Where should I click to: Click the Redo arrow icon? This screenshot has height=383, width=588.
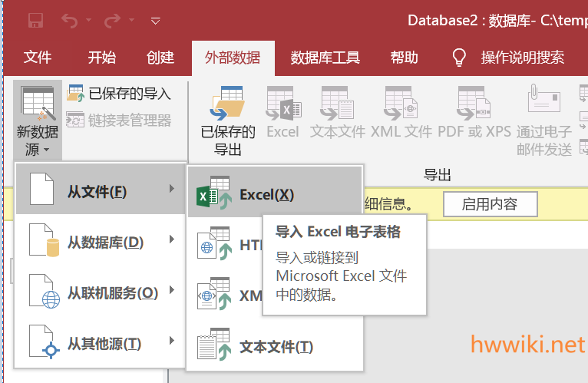click(112, 21)
